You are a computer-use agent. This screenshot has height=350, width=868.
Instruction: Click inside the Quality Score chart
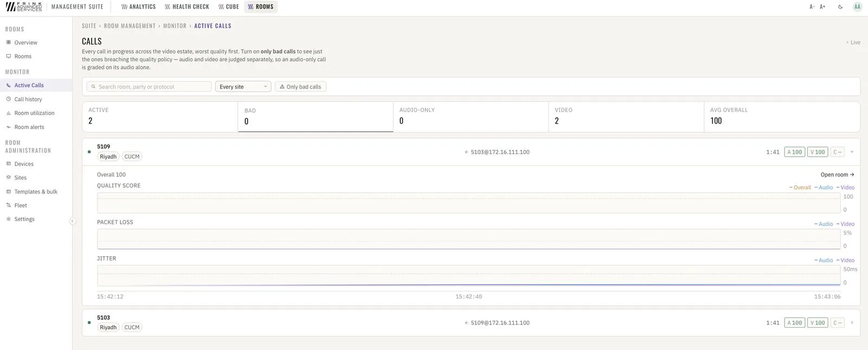point(469,203)
